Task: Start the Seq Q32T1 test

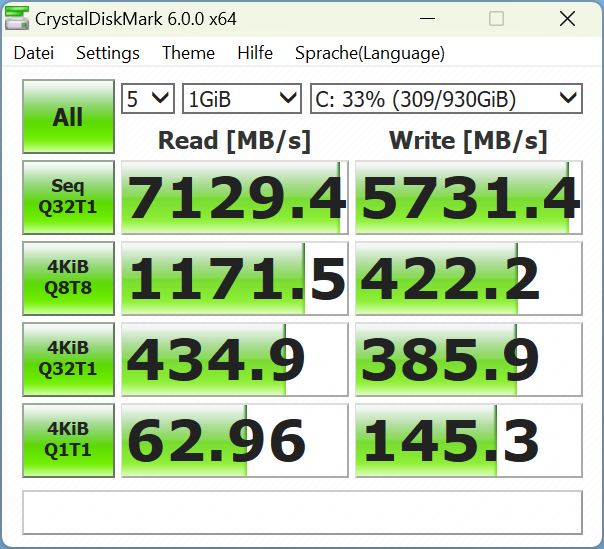Action: coord(69,197)
